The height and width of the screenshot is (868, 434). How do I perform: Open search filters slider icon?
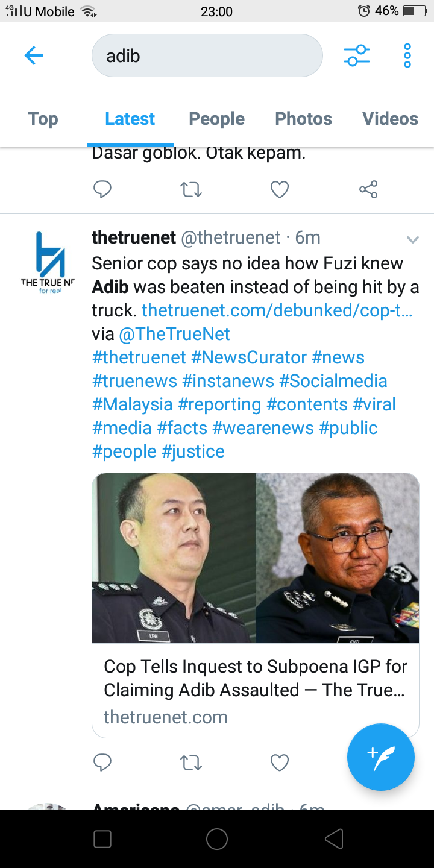coord(357,56)
